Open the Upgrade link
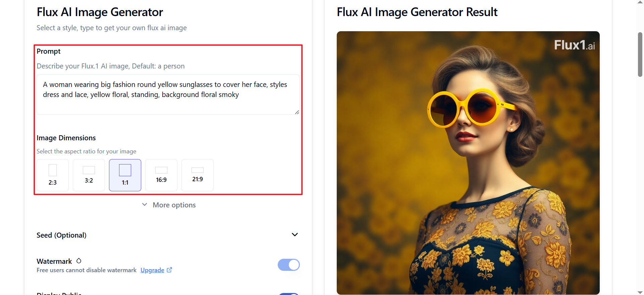Viewport: 644px width, 295px height. pos(152,270)
